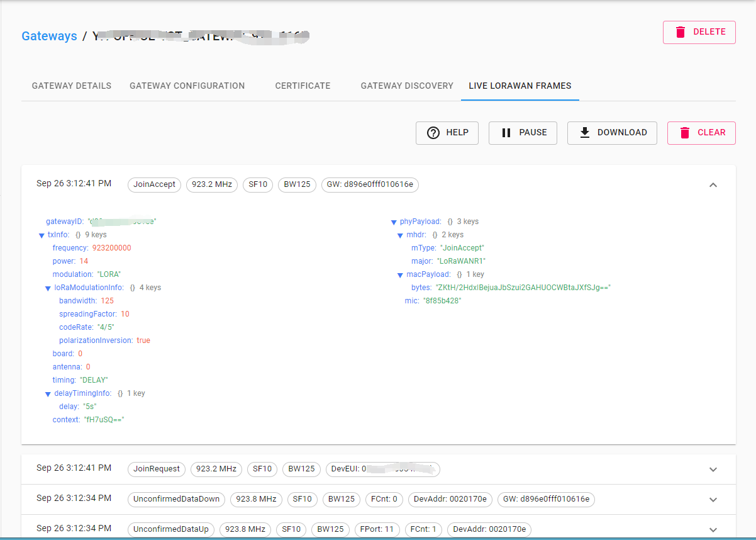Click the pause icon for live frames

[506, 133]
